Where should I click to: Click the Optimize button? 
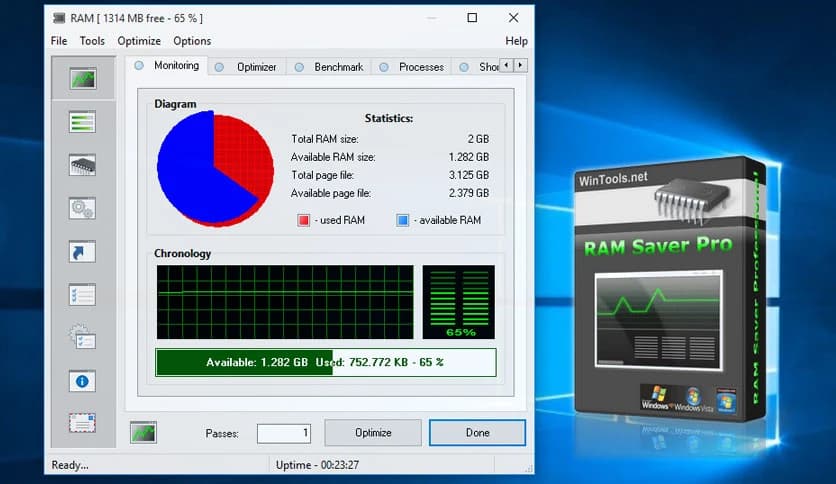(x=373, y=433)
